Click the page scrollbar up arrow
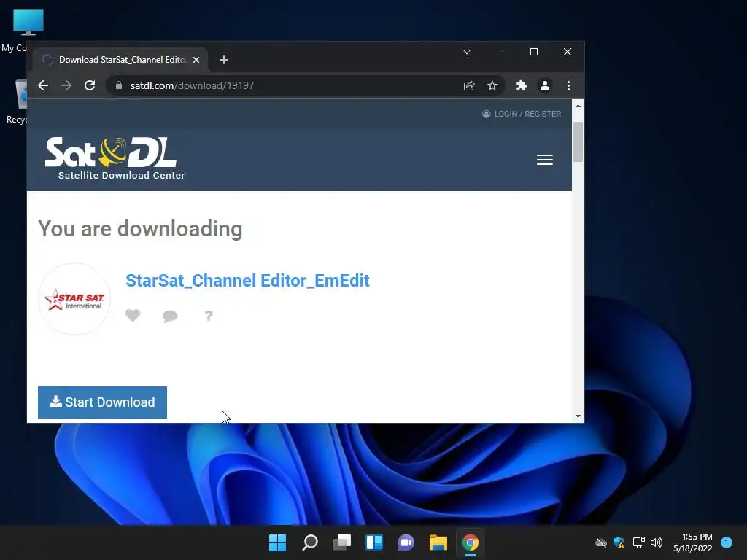The height and width of the screenshot is (560, 747). pyautogui.click(x=578, y=106)
